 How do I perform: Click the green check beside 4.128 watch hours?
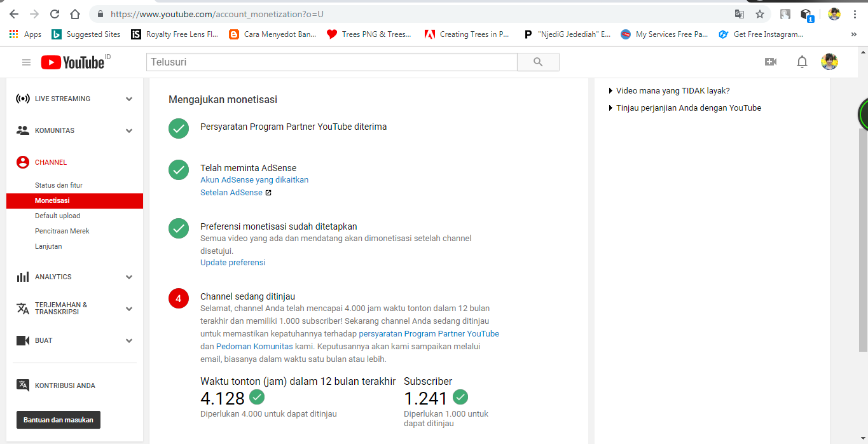pos(257,398)
